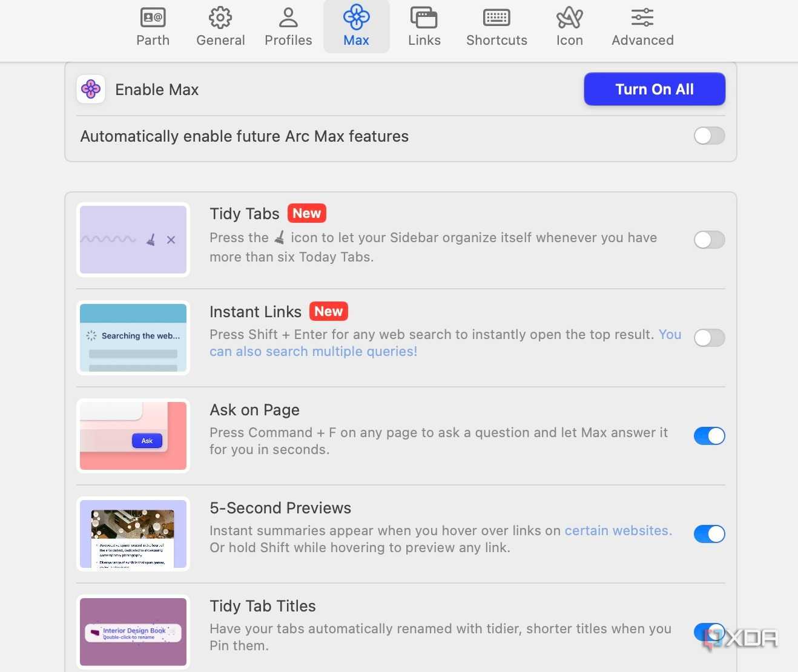Screen dimensions: 798x672
Task: Open the General settings gear tab
Action: coord(220,27)
